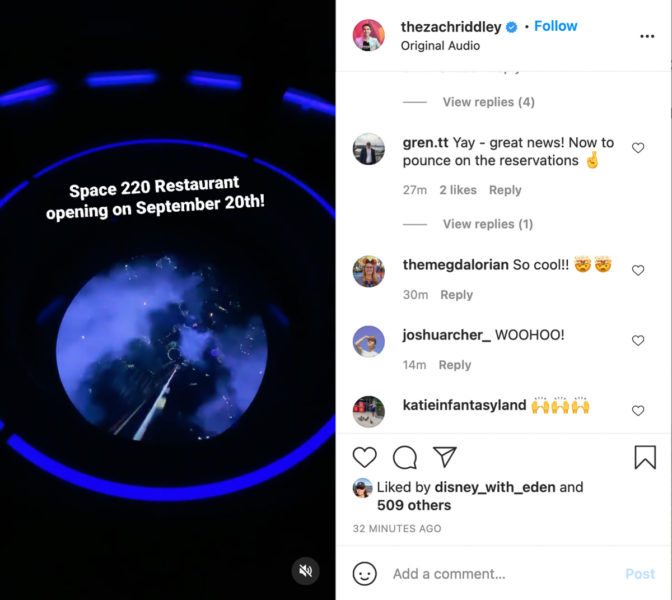The height and width of the screenshot is (600, 672).
Task: Like katieinfantasyland's comment heart
Action: (638, 411)
